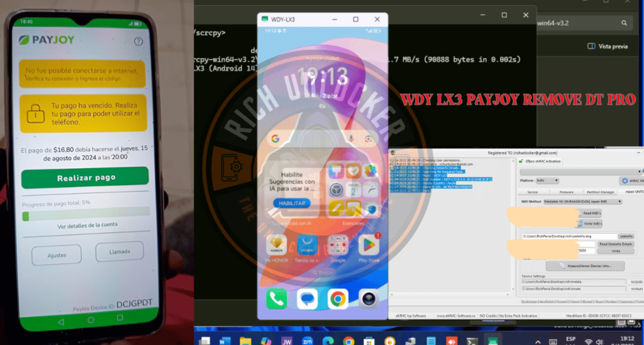Open Microsoft Word from the taskbar

(225, 341)
